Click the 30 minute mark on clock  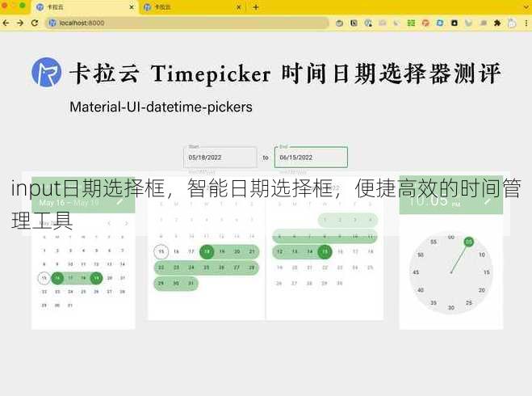coord(451,308)
